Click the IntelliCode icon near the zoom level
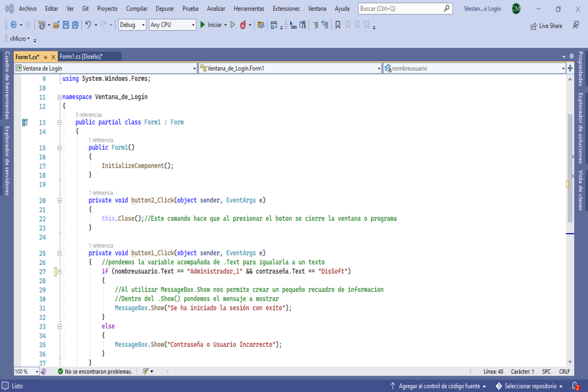This screenshot has width=588, height=392. tap(44, 372)
